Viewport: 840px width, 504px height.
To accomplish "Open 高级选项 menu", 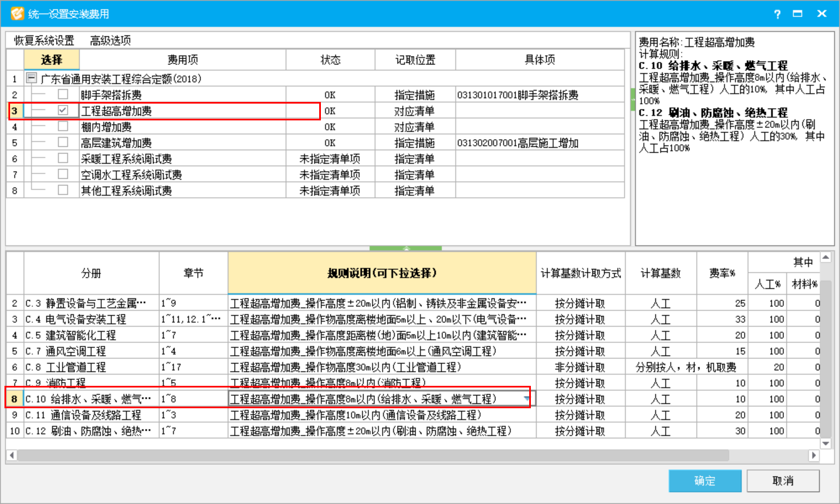I will [x=110, y=40].
